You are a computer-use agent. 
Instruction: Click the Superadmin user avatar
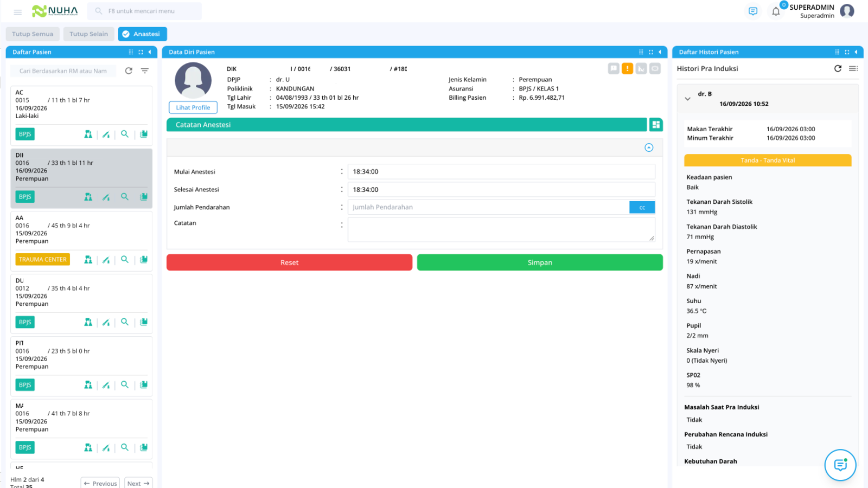click(847, 11)
